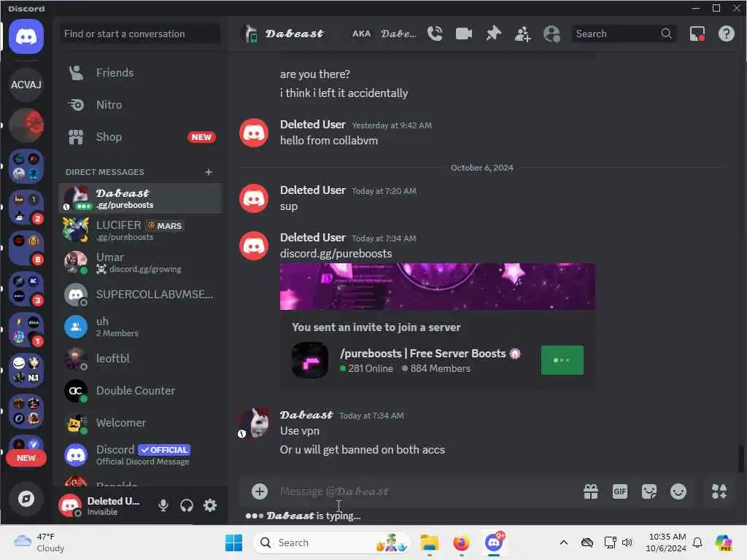Click the Windows taskbar Search box

click(332, 542)
